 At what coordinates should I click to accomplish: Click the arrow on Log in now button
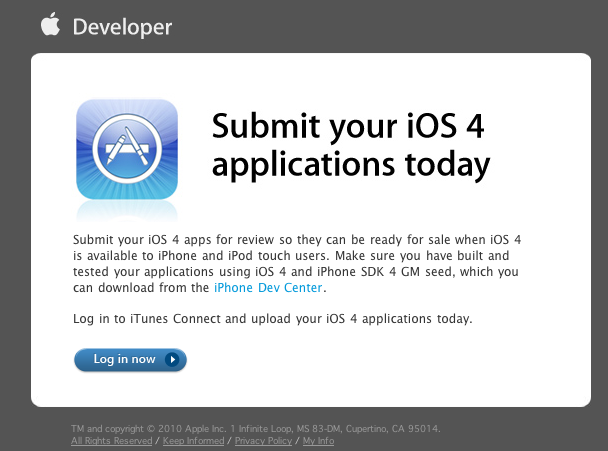coord(172,359)
